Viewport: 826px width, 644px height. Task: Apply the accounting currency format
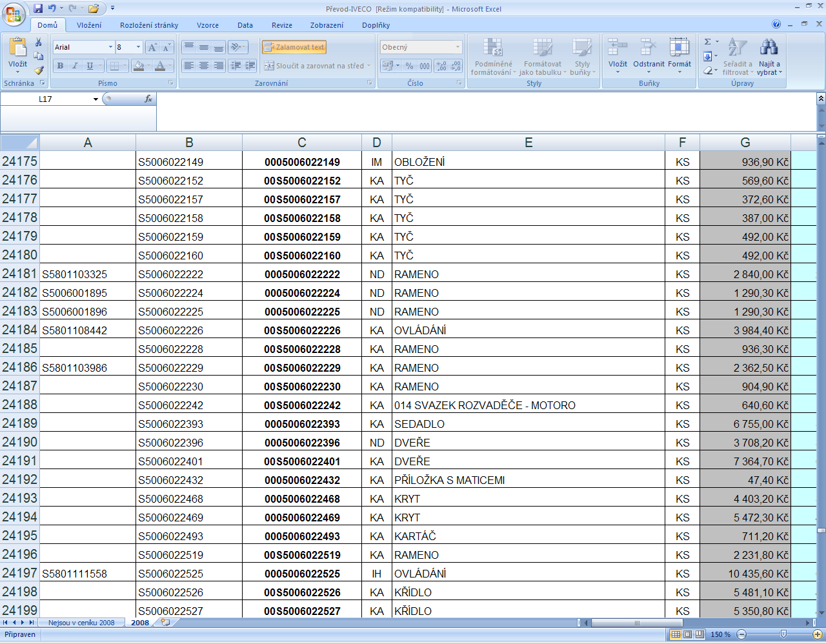(387, 66)
